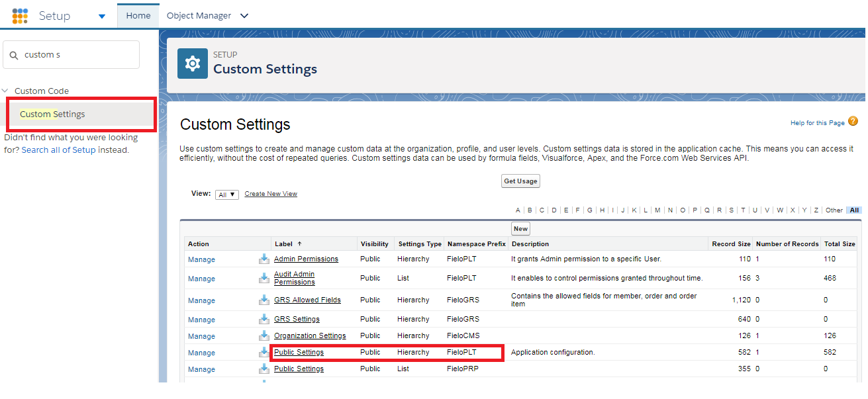Open Public Settings link with Hierarchy type
The image size is (868, 399).
[299, 352]
